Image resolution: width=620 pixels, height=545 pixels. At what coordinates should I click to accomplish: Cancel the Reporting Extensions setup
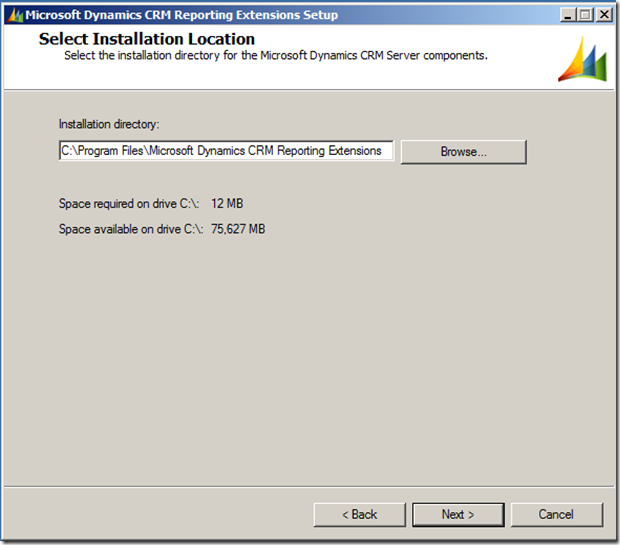(x=557, y=515)
